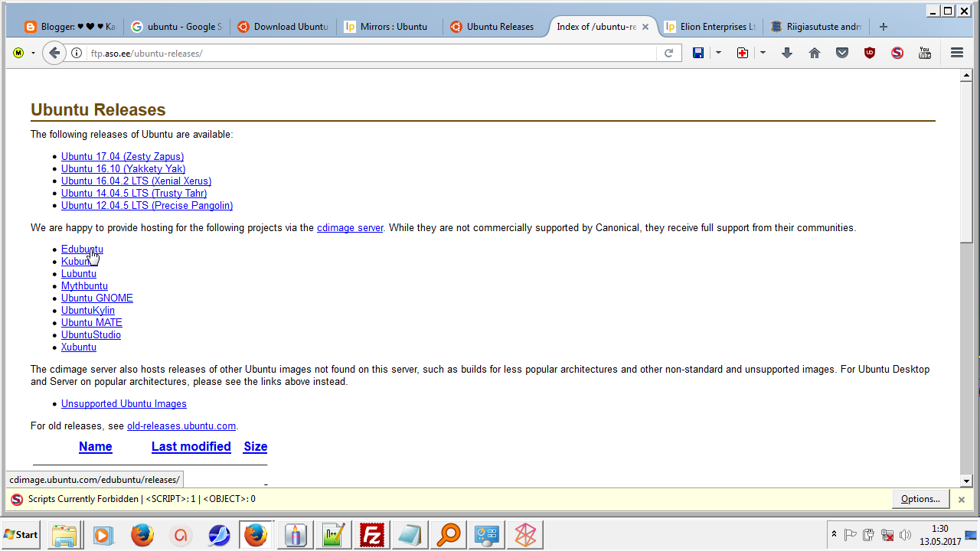Screen dimensions: 980x551
Task: Open the Ubuntu 17.04 (Zesty Zapus) link
Action: point(122,157)
